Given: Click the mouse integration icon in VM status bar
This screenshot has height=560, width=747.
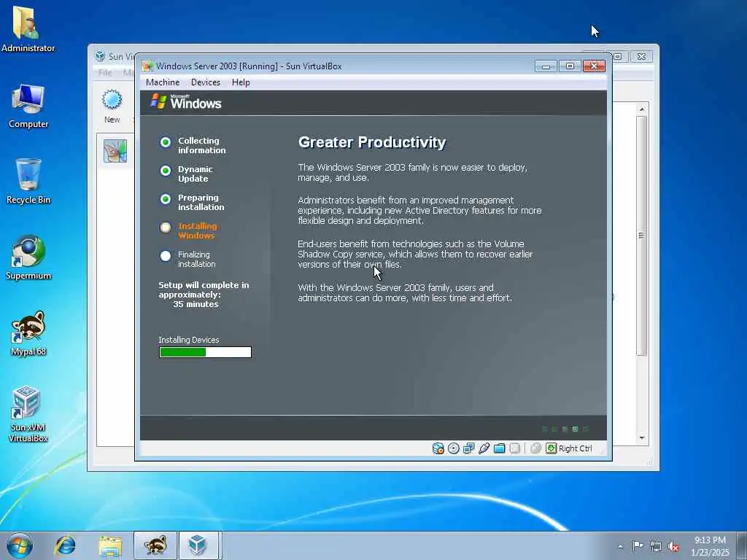Looking at the screenshot, I should (x=536, y=448).
